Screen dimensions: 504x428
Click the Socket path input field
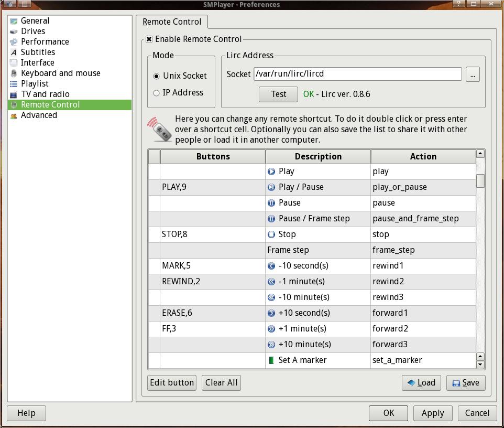click(358, 74)
